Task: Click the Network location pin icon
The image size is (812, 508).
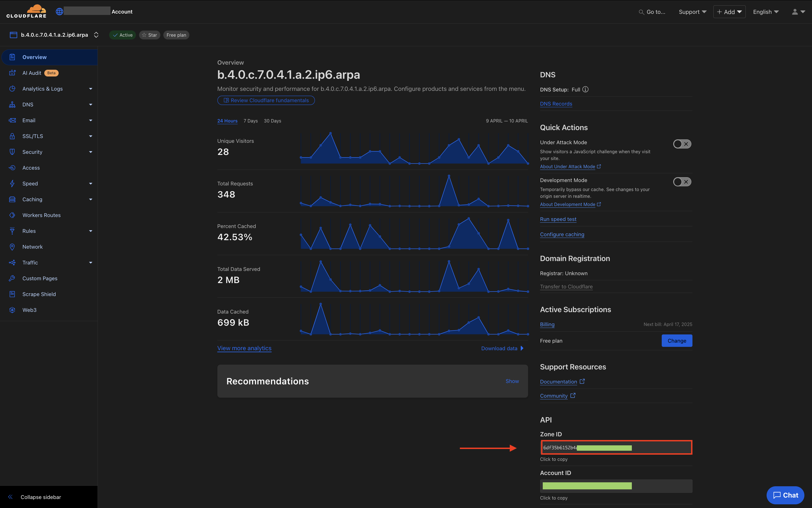Action: coord(12,247)
